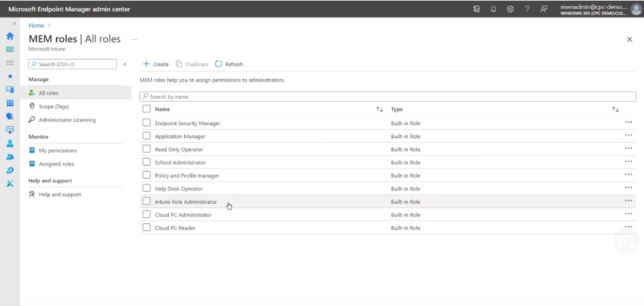Open more options for Help Desk Operator

(x=628, y=188)
